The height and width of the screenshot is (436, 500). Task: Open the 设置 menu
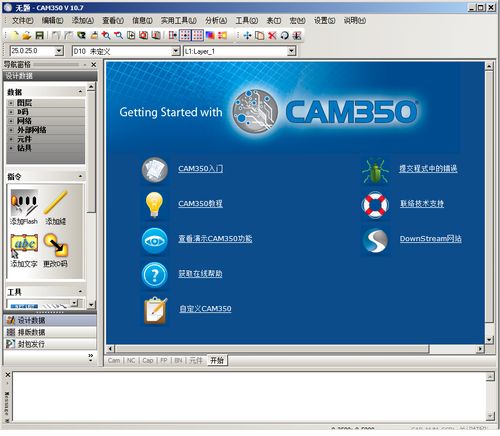[x=325, y=21]
